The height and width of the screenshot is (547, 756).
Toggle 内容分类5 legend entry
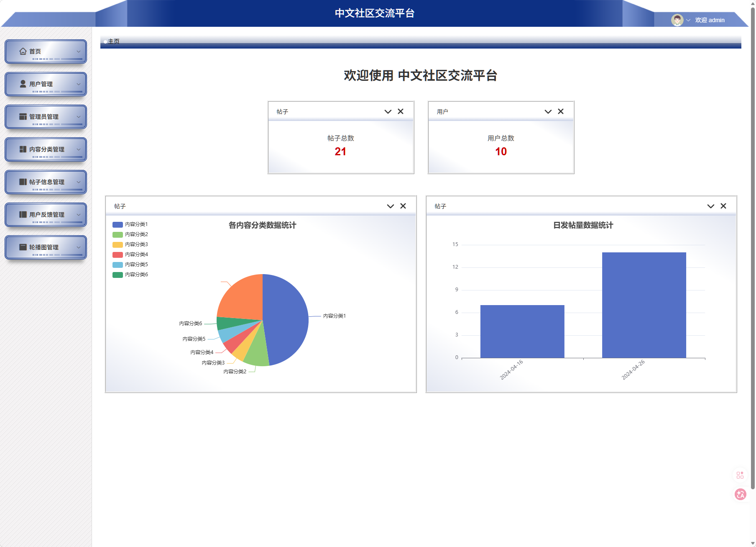click(130, 265)
